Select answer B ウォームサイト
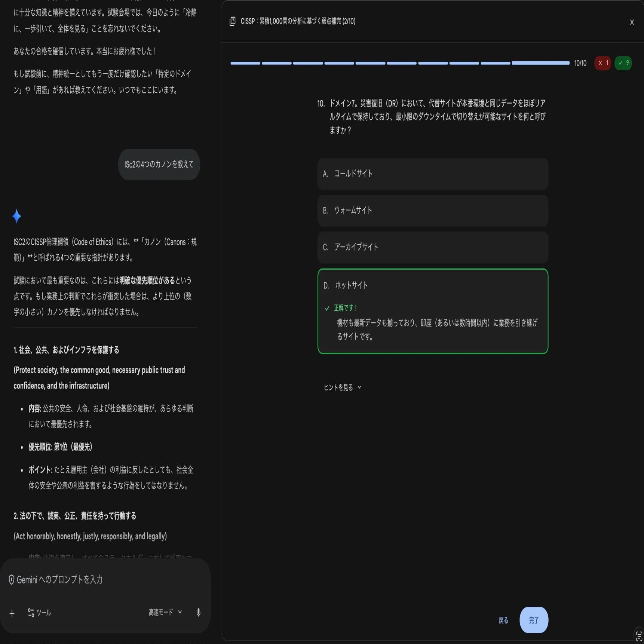 point(433,211)
